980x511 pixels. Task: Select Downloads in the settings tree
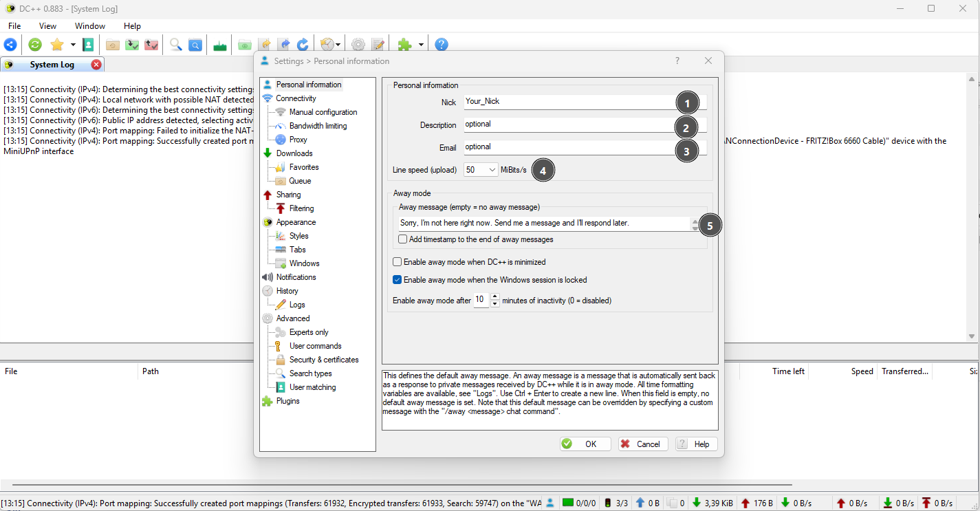294,153
